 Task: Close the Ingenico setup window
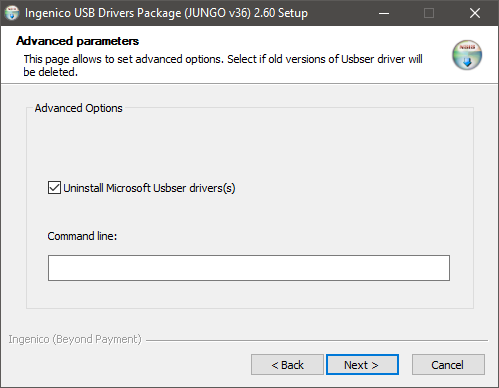475,13
